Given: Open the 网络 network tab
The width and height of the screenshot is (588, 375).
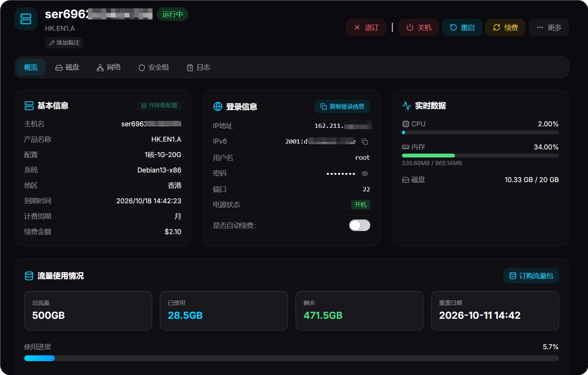Looking at the screenshot, I should tap(109, 67).
